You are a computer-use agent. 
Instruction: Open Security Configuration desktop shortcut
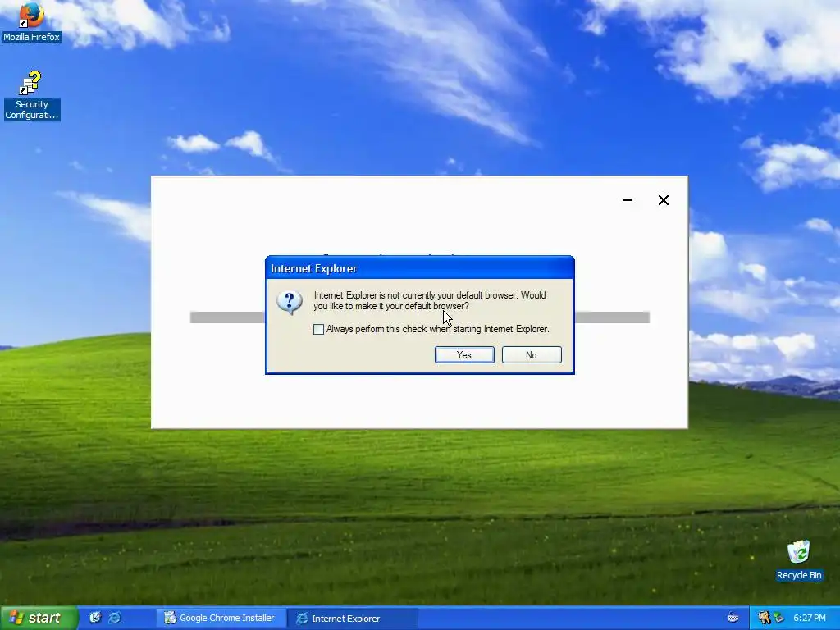[31, 96]
